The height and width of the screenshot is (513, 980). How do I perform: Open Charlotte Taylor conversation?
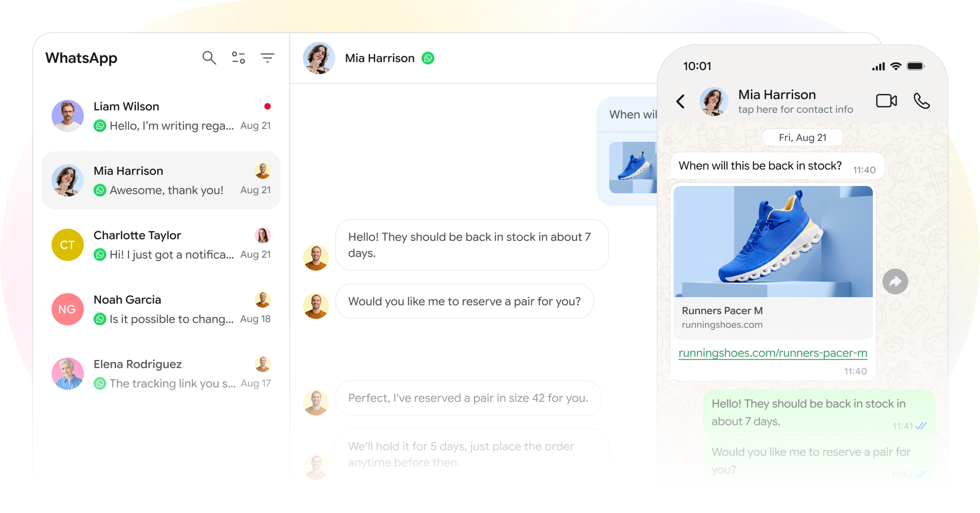pos(161,245)
